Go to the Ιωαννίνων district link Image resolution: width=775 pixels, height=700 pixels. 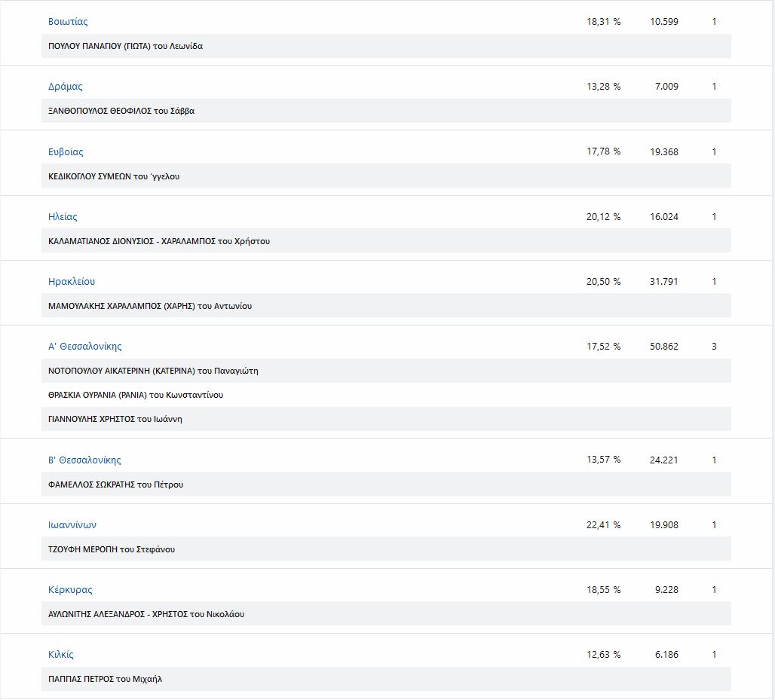click(72, 525)
